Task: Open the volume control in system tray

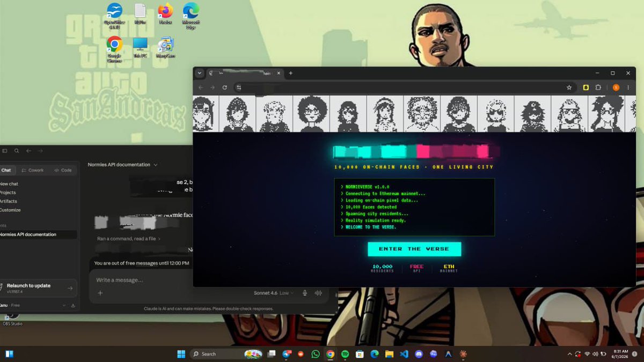Action: click(596, 354)
